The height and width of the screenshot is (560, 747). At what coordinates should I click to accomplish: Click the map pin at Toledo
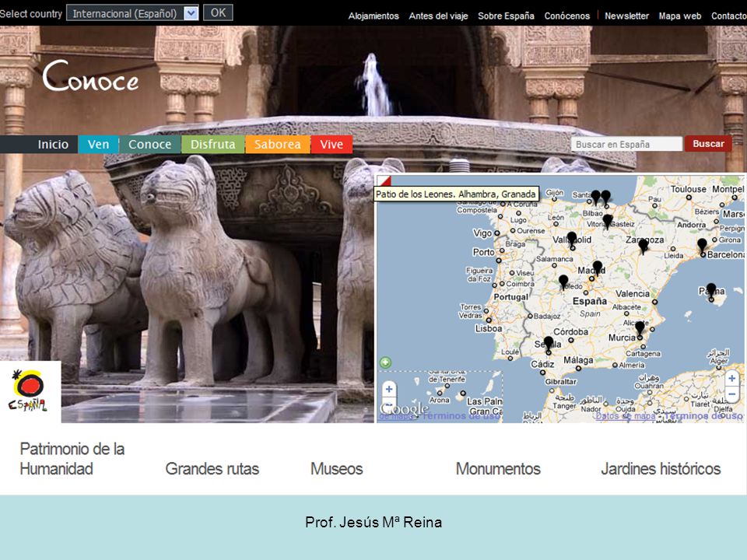(563, 282)
